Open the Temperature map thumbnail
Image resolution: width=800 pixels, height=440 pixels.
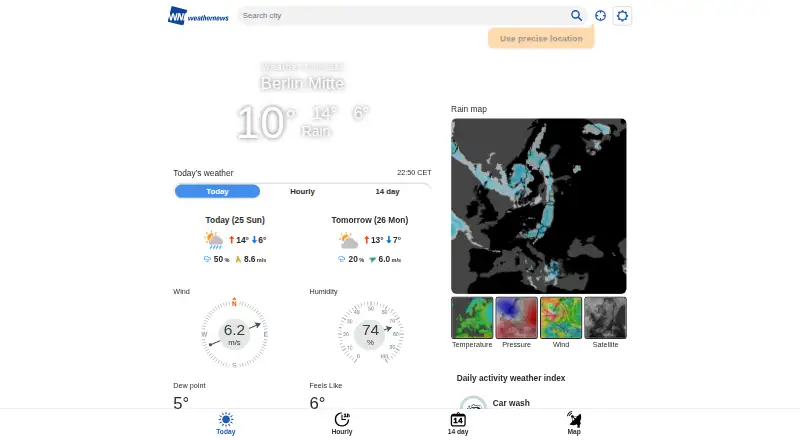point(472,317)
